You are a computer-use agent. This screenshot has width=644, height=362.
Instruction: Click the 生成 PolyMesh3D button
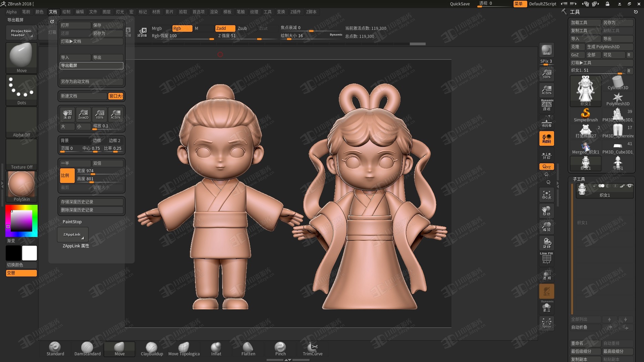click(609, 47)
